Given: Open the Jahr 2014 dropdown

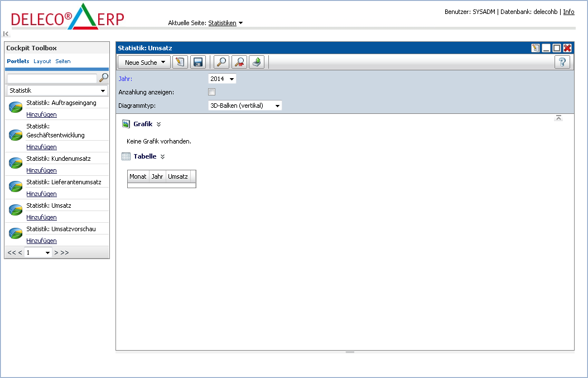Looking at the screenshot, I should click(x=222, y=79).
